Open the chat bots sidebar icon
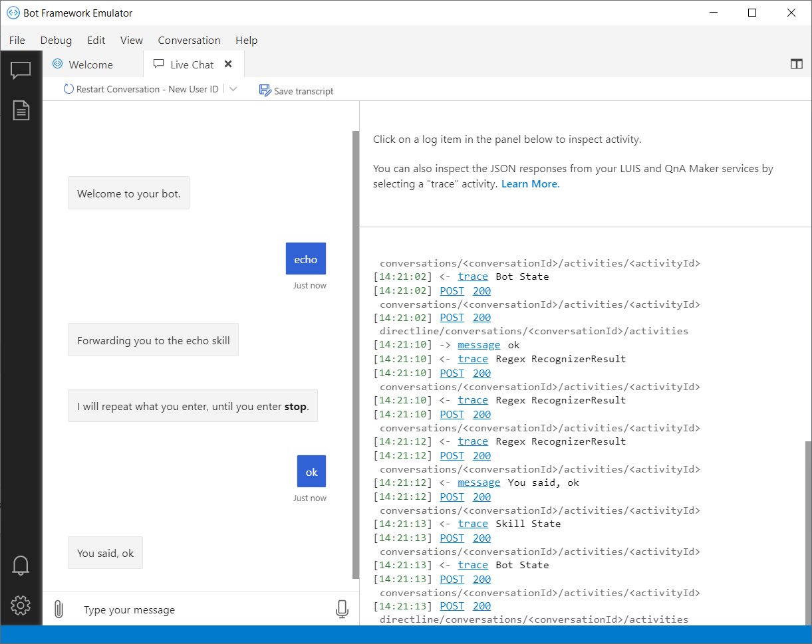This screenshot has width=812, height=644. [x=21, y=70]
